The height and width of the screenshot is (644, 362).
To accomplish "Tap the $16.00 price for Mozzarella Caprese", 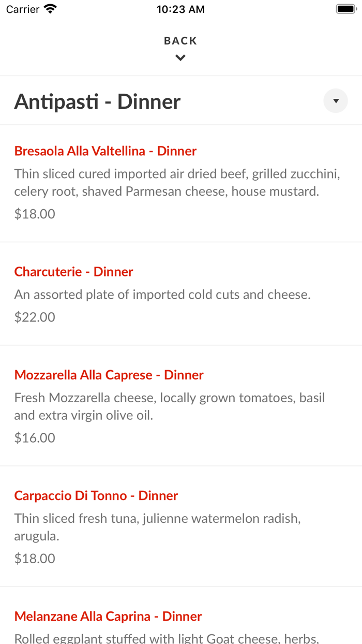I will 35,437.
